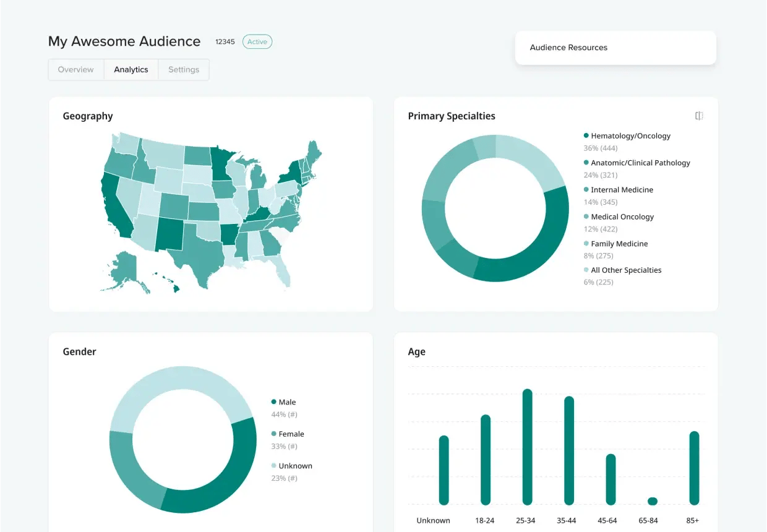Screen dimensions: 767x532
Task: Click the All Other Specialties legend dot
Action: pos(585,270)
